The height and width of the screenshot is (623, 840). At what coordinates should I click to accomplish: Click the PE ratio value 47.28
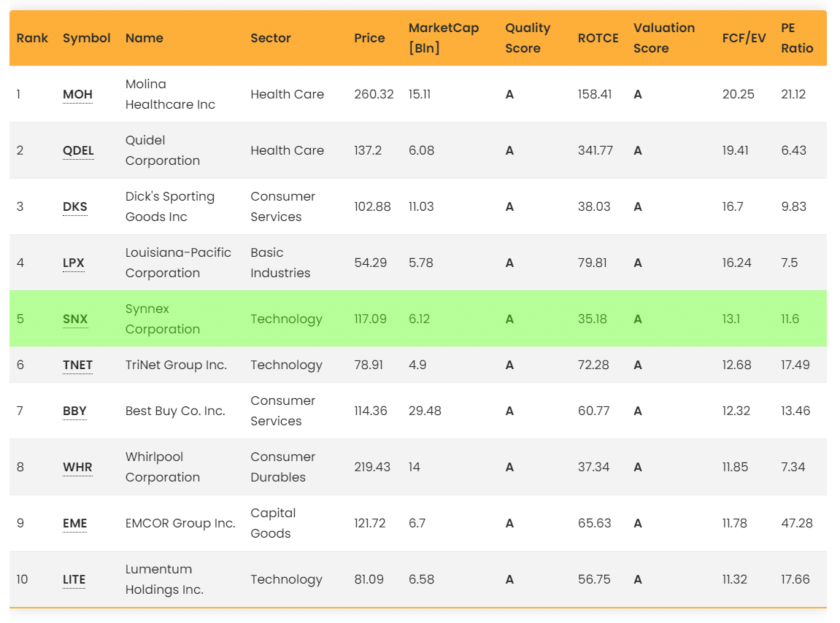tap(797, 523)
